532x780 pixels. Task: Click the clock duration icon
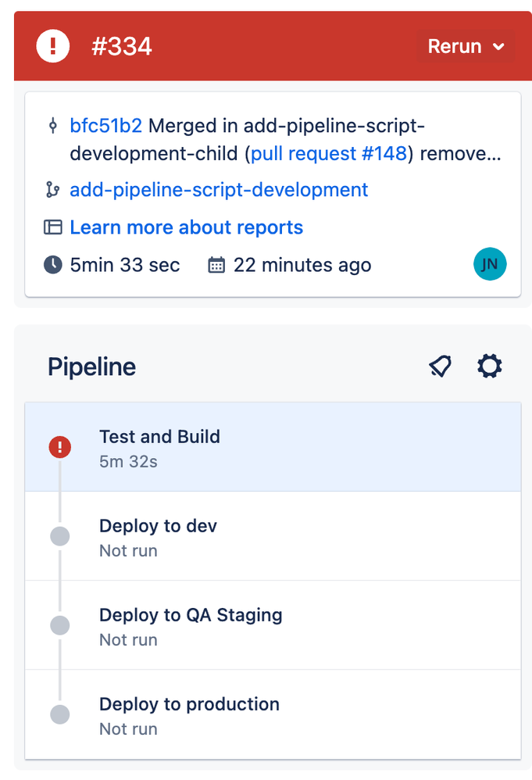pos(53,265)
